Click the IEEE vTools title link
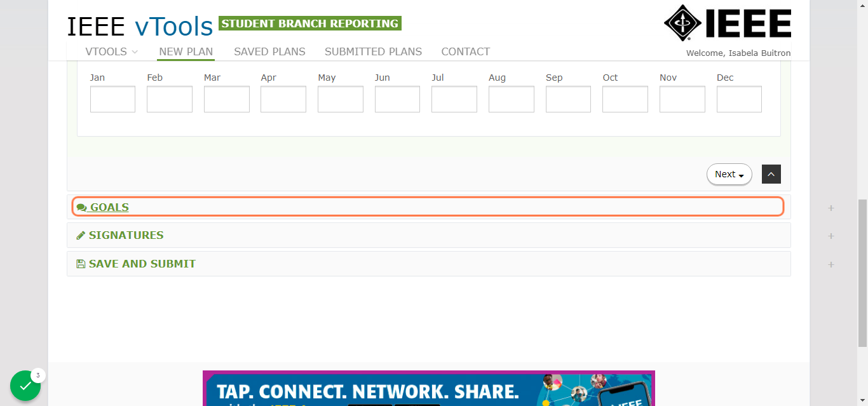 point(140,27)
